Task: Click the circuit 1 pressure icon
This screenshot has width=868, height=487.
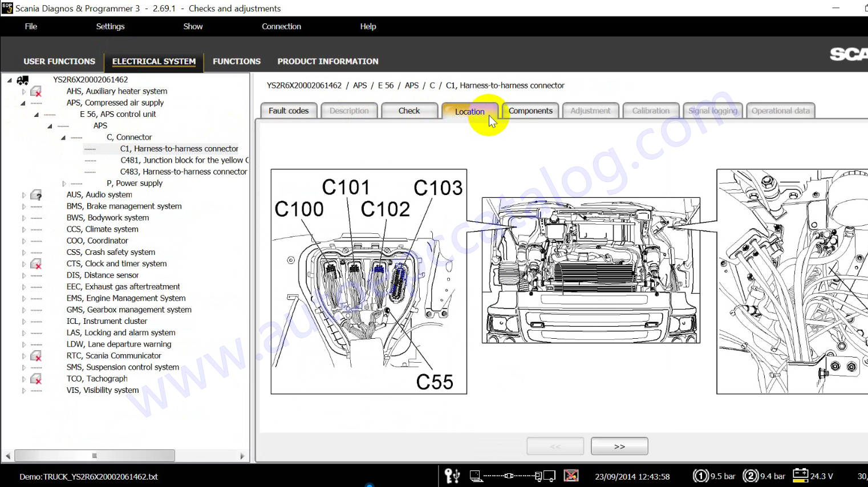Action: click(x=700, y=476)
